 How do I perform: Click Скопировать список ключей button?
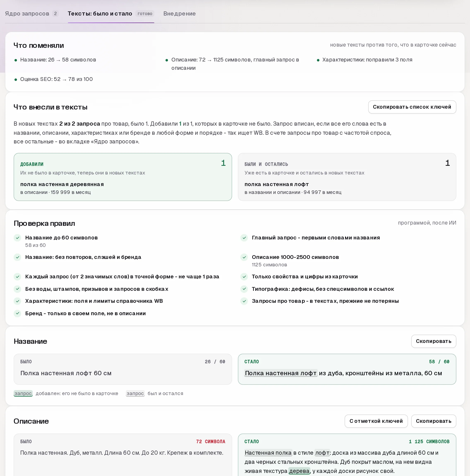pos(412,107)
